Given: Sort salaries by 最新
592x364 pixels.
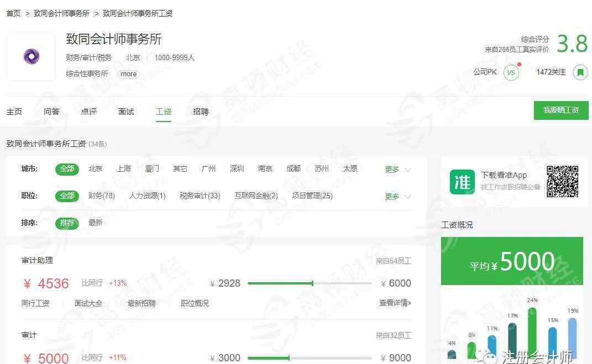Looking at the screenshot, I should [x=96, y=223].
